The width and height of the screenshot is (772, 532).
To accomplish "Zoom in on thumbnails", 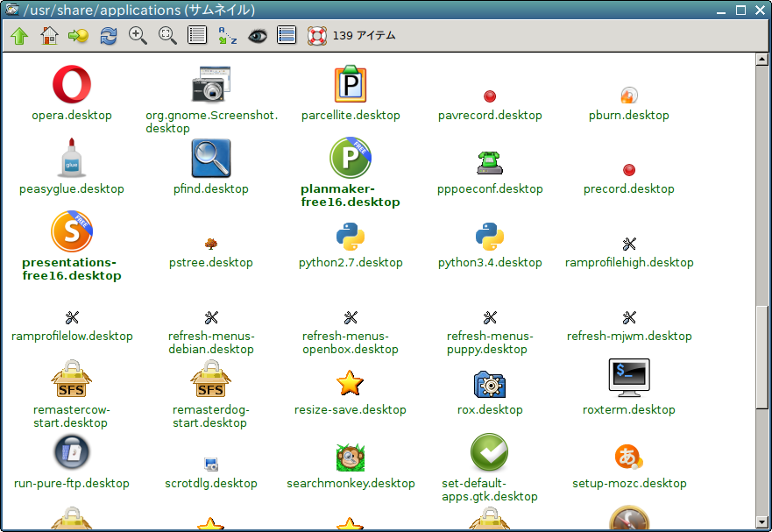I will point(138,35).
